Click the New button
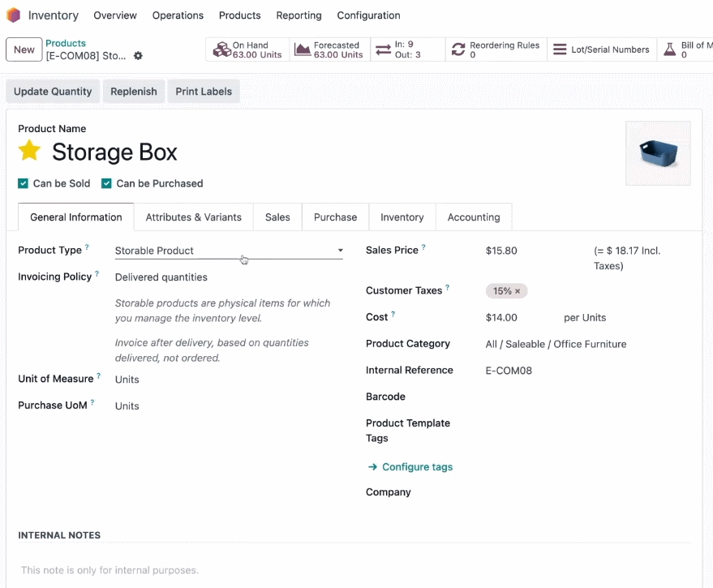Image resolution: width=713 pixels, height=588 pixels. (x=24, y=49)
